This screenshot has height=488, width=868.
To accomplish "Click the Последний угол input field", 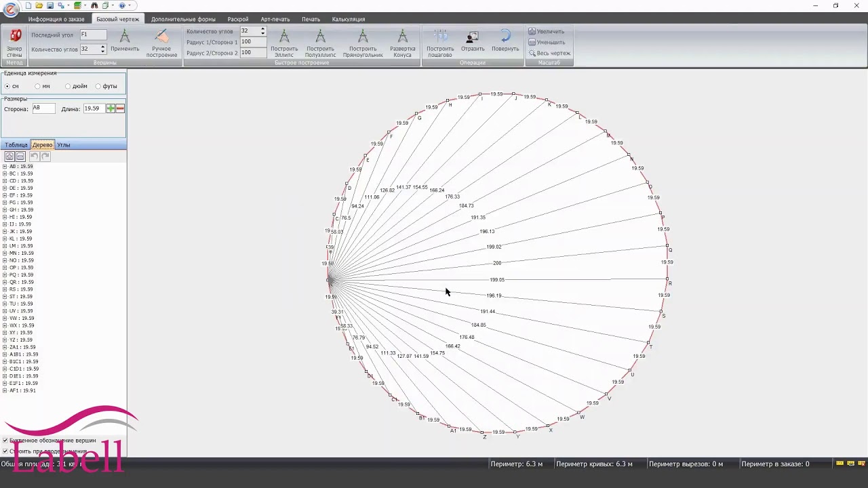I will [x=93, y=35].
